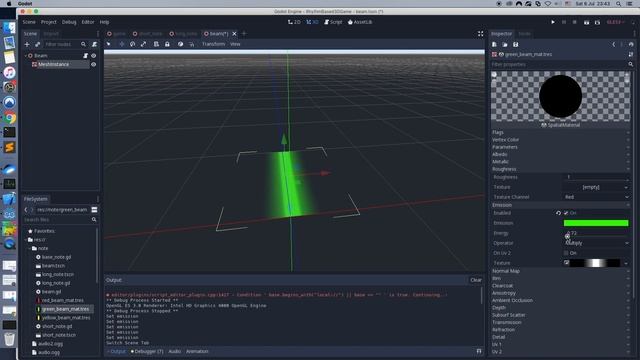Image resolution: width=640 pixels, height=360 pixels.
Task: Expand the Transmission section
Action: [561, 322]
